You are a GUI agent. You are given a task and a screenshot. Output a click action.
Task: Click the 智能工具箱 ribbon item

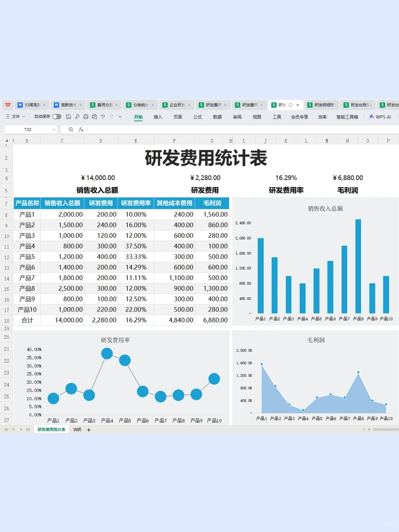point(347,117)
